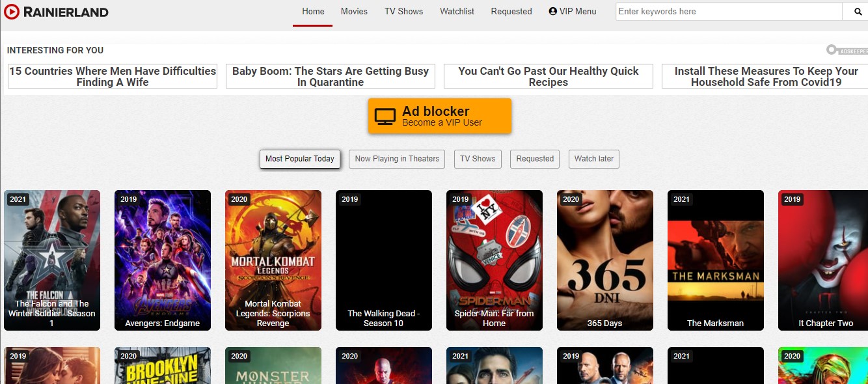868x384 pixels.
Task: Open the Avengers: Endgame poster
Action: pos(163,260)
